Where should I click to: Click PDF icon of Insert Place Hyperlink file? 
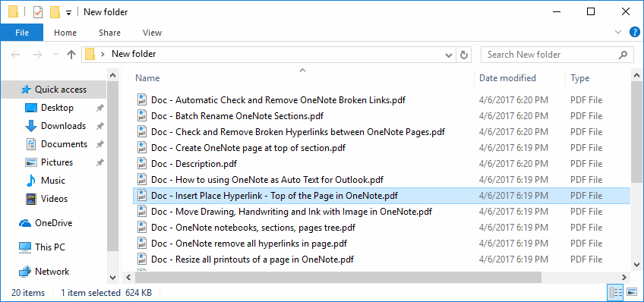(142, 195)
